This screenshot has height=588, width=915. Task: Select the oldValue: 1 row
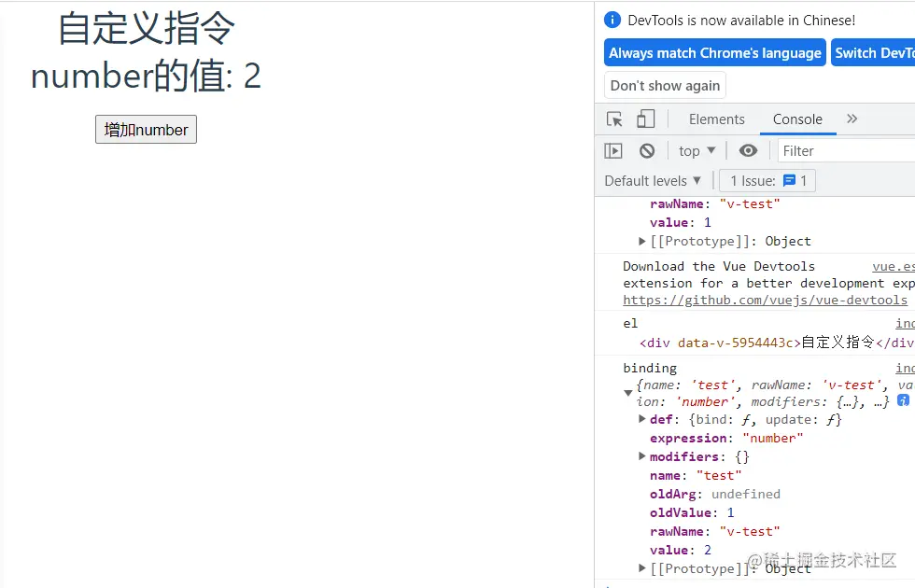tap(692, 512)
